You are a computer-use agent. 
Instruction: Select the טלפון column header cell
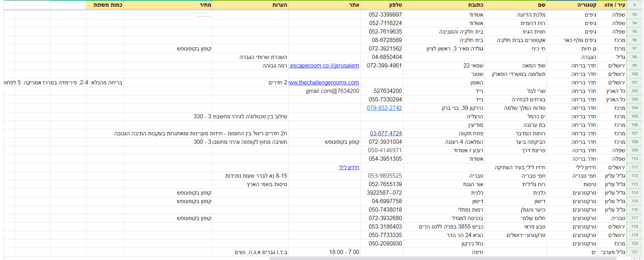[x=382, y=5]
